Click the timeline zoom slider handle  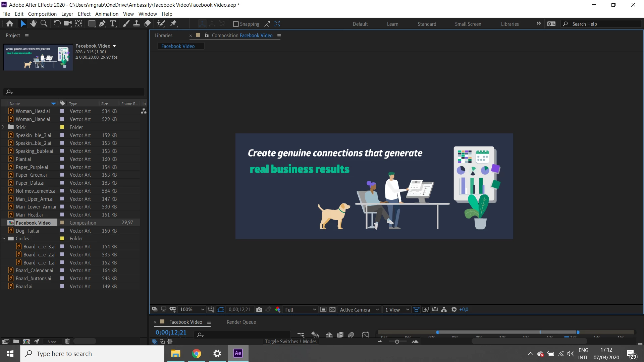(397, 342)
